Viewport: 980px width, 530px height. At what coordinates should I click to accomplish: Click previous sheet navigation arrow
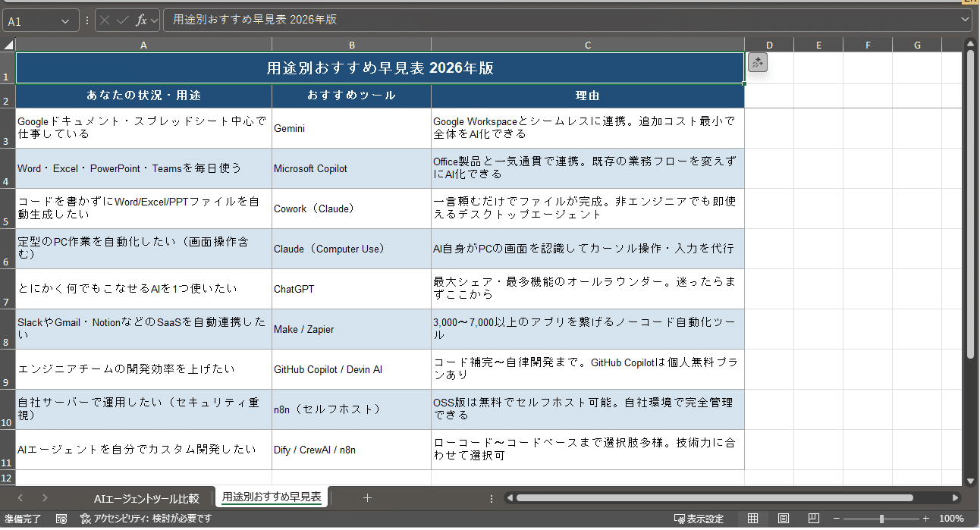click(x=20, y=498)
